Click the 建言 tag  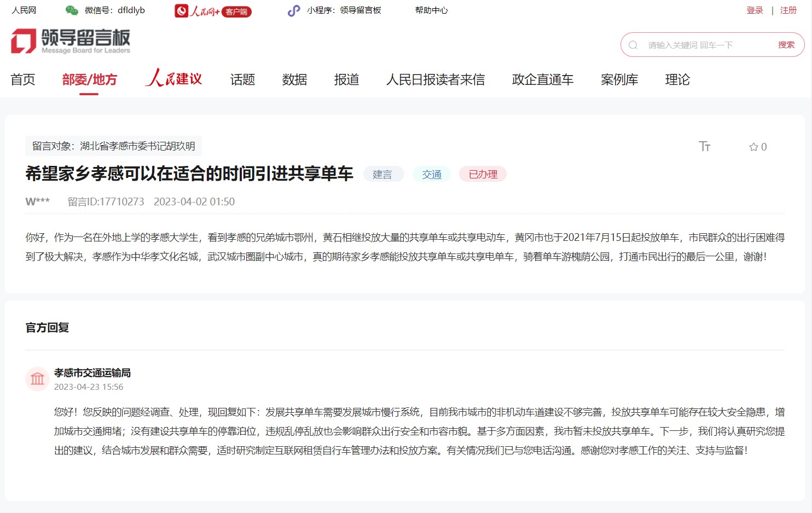click(x=382, y=174)
